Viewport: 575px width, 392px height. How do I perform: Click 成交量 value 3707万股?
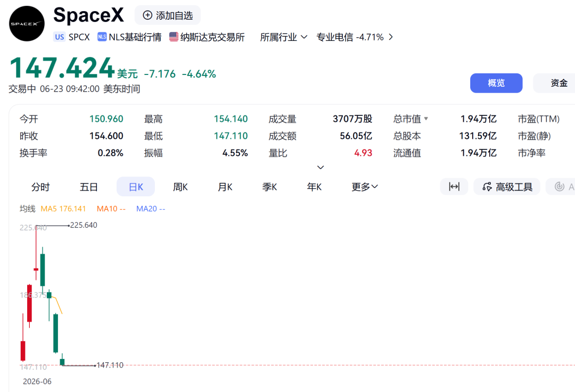coord(353,119)
